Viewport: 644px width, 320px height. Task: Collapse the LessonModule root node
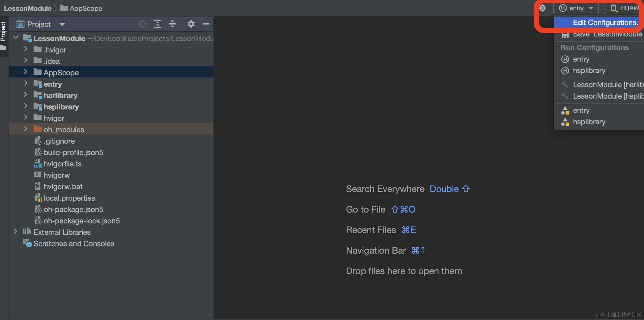tap(16, 38)
